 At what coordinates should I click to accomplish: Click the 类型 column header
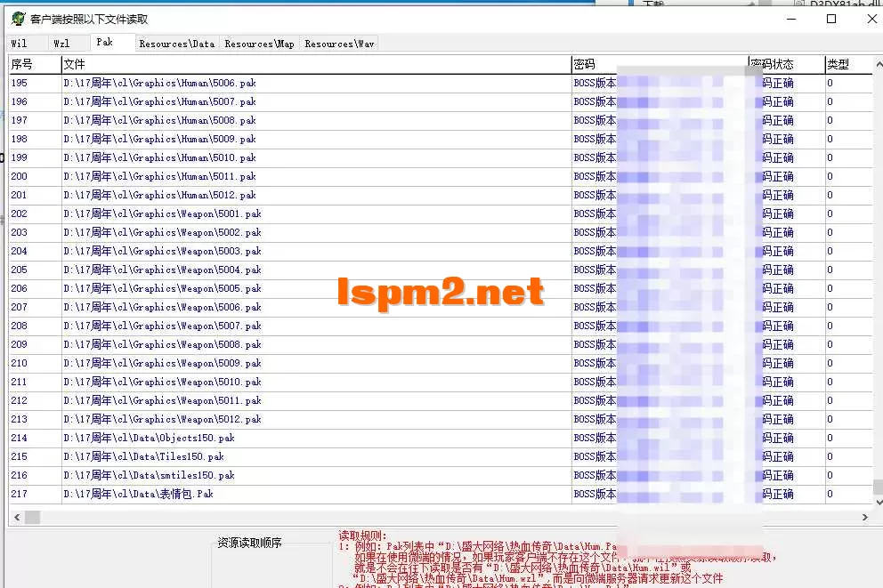tap(849, 64)
